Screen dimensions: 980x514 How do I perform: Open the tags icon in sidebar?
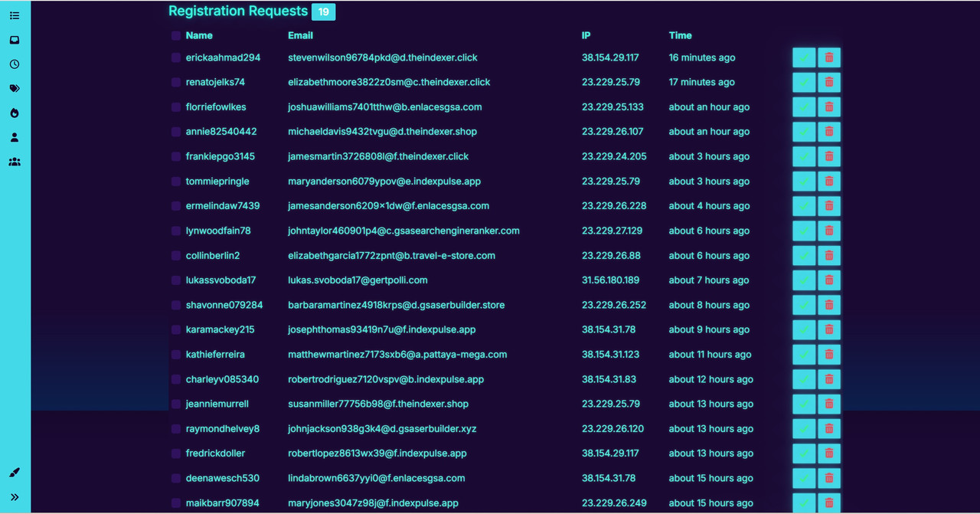(15, 89)
